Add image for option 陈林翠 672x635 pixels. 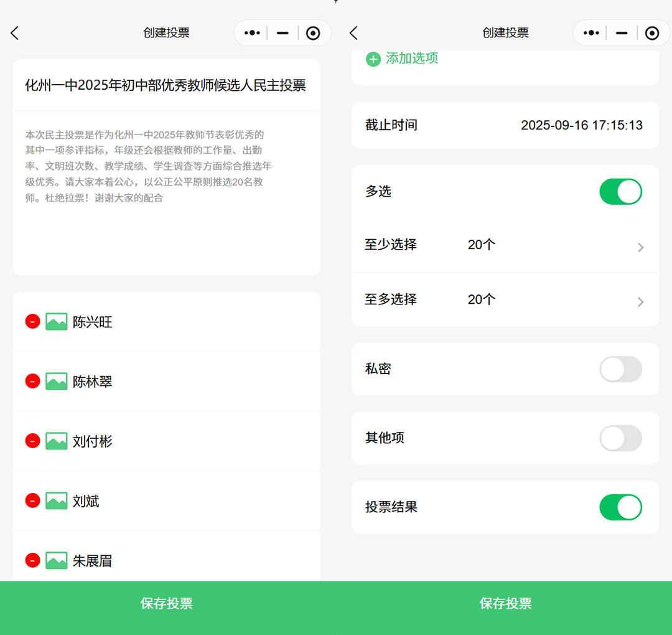[57, 381]
